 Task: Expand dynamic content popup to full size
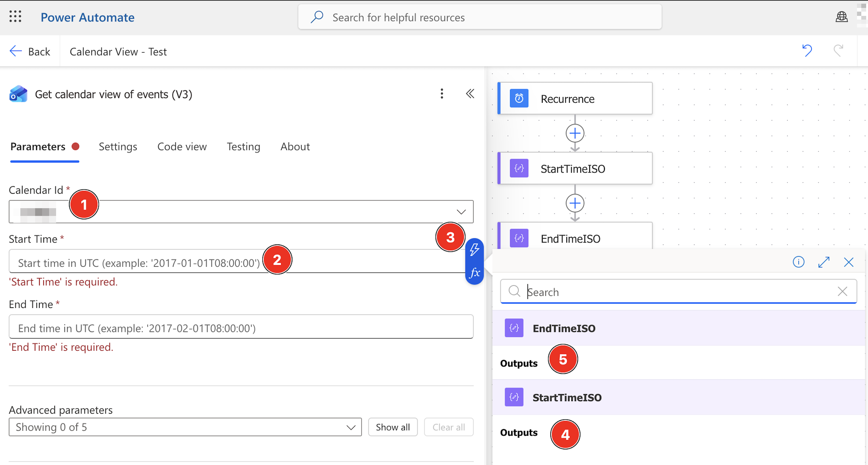823,262
